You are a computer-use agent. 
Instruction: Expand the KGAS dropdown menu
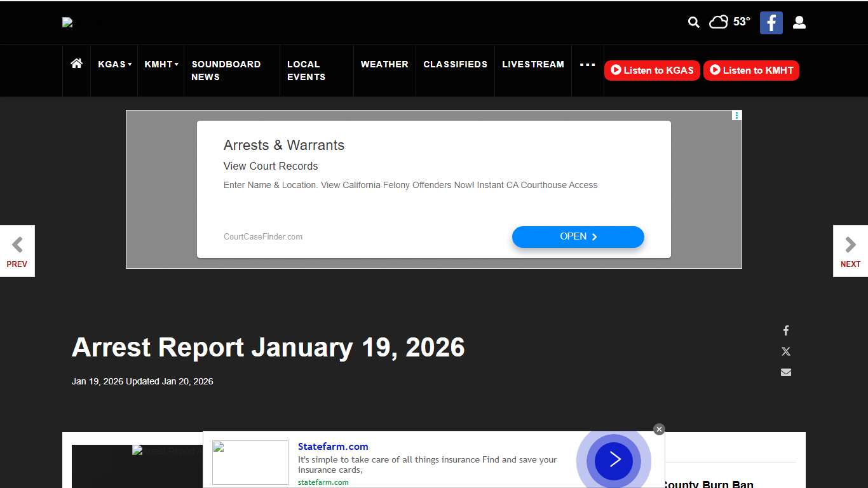coord(114,64)
